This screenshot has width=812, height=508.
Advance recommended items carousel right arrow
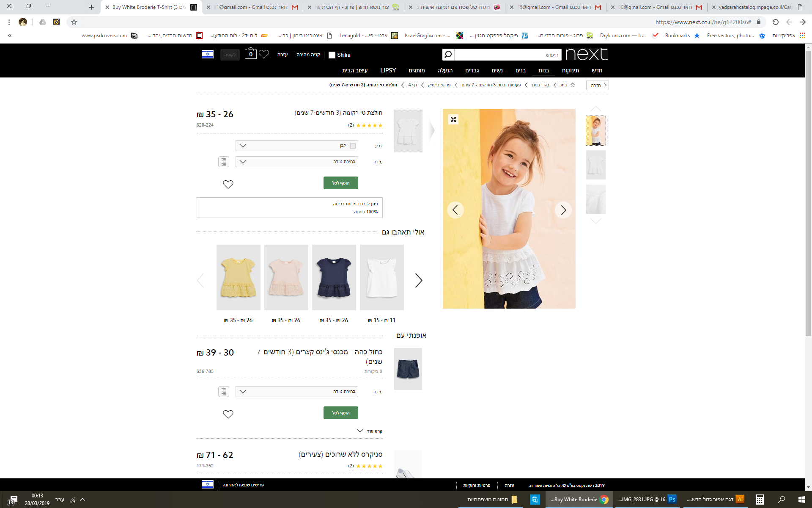click(419, 280)
